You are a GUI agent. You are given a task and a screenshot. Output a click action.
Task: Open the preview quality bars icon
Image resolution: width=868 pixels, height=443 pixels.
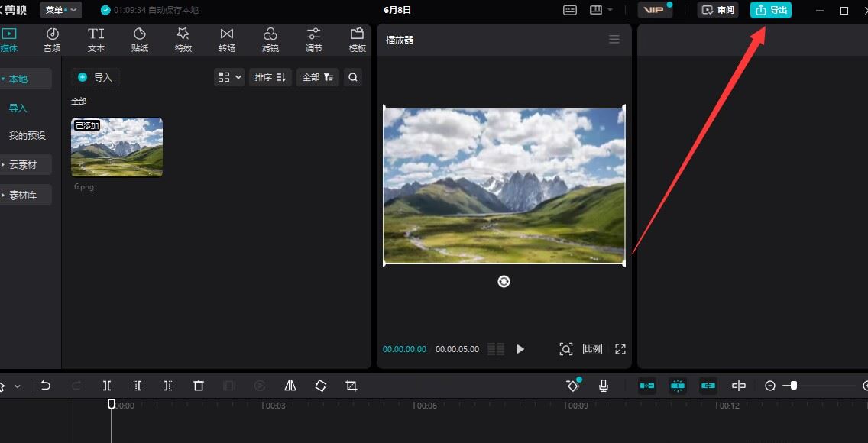pyautogui.click(x=496, y=349)
